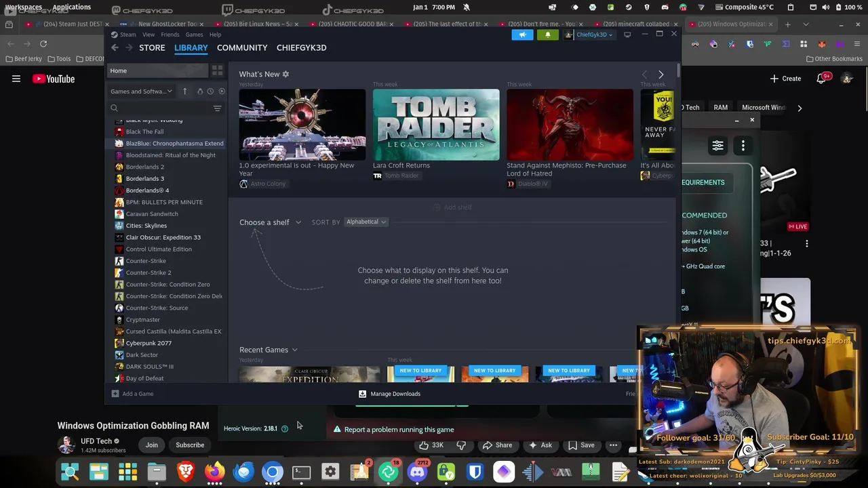Select Windows Optimization browser tab
Screen dimensions: 868x488
pos(731,24)
